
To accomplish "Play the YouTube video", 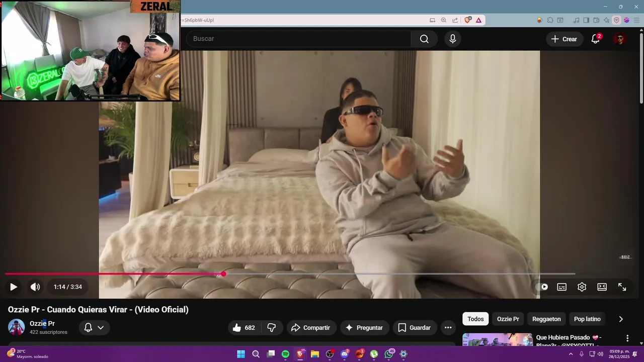I will 14,287.
